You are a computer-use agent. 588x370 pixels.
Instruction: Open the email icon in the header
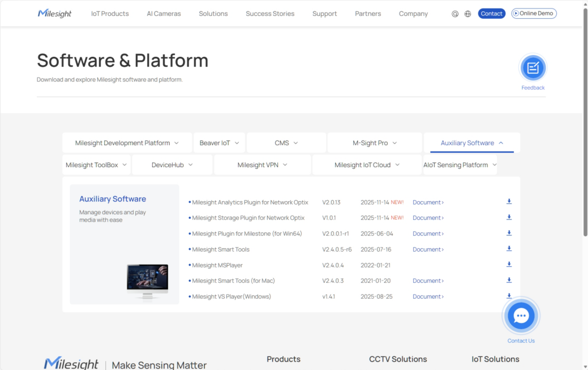455,14
